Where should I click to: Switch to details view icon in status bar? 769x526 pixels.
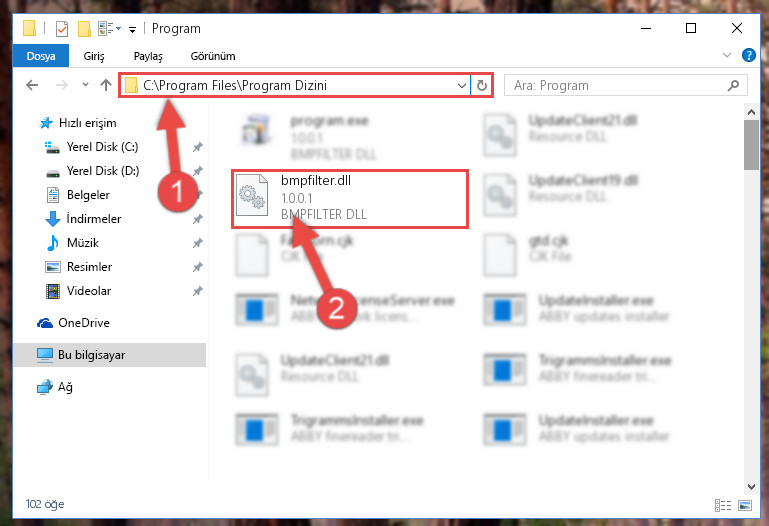[723, 505]
